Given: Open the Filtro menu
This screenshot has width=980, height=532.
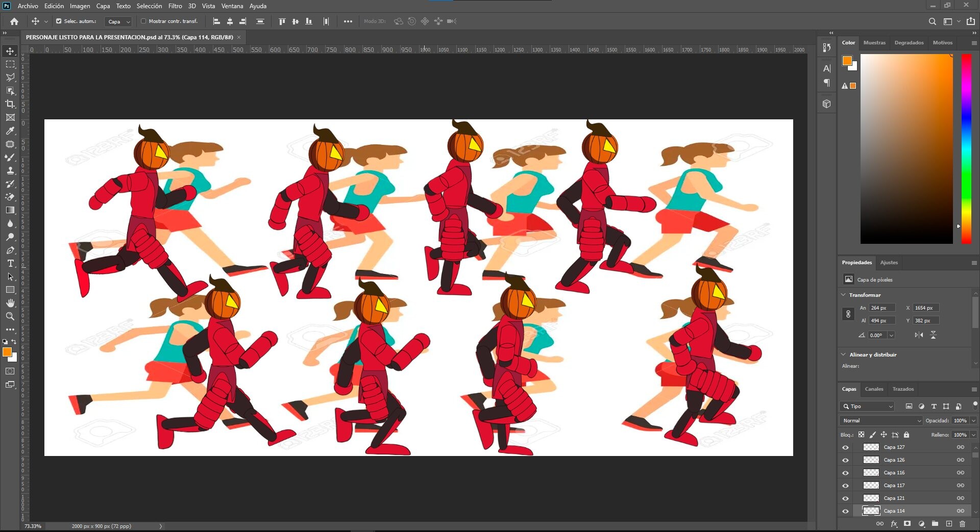Looking at the screenshot, I should (x=175, y=6).
